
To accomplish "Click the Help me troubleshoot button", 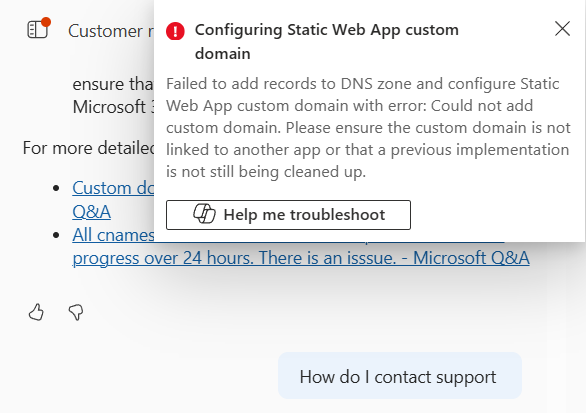I will 289,215.
